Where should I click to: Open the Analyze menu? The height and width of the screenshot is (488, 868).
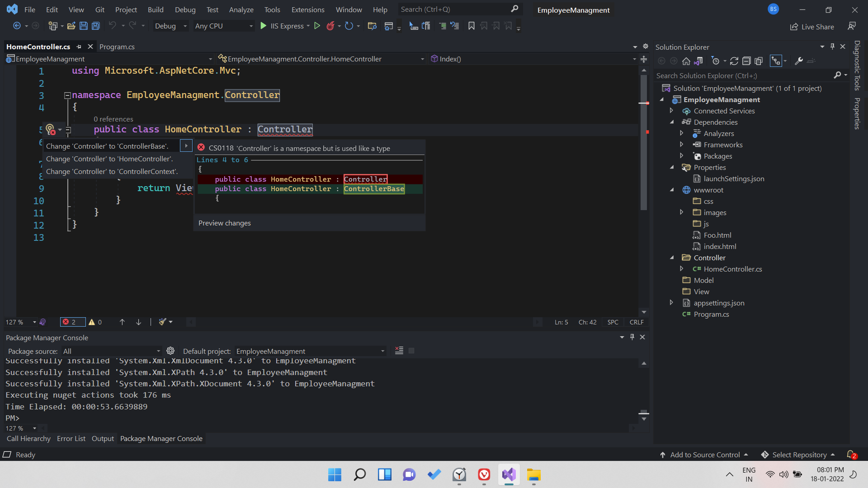pyautogui.click(x=241, y=9)
